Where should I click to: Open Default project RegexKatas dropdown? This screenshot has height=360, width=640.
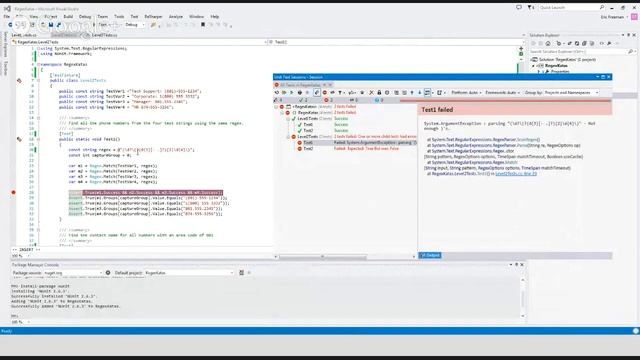(x=189, y=273)
